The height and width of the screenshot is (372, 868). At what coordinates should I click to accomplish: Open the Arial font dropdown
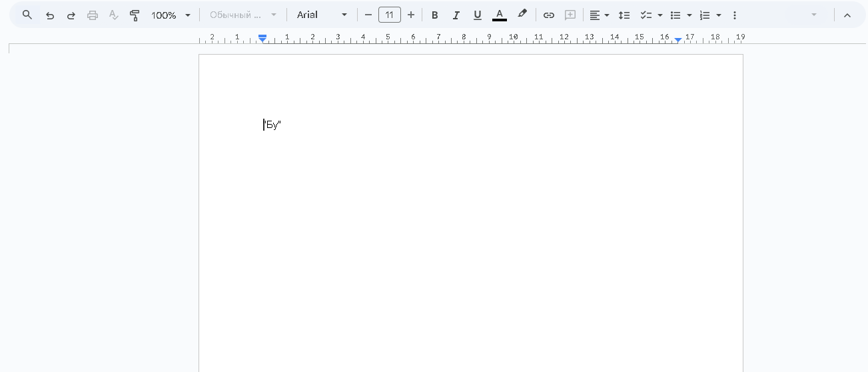point(322,15)
